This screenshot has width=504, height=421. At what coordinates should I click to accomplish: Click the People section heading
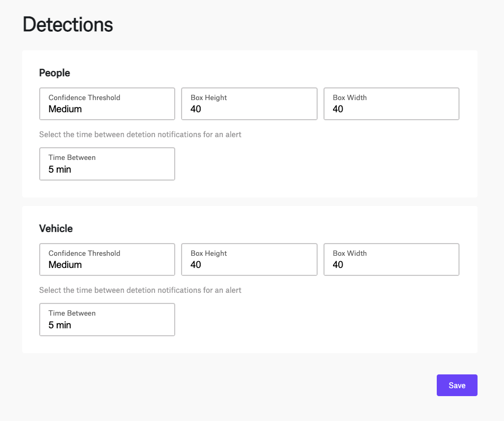(55, 73)
